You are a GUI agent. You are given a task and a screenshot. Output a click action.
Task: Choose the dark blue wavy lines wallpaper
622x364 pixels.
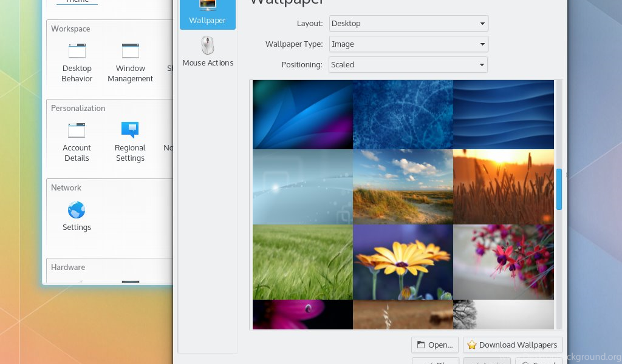click(x=504, y=115)
